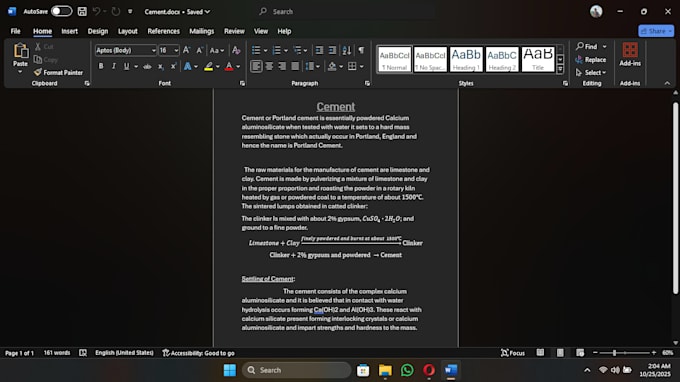Switch to the Layout tab

coord(128,31)
